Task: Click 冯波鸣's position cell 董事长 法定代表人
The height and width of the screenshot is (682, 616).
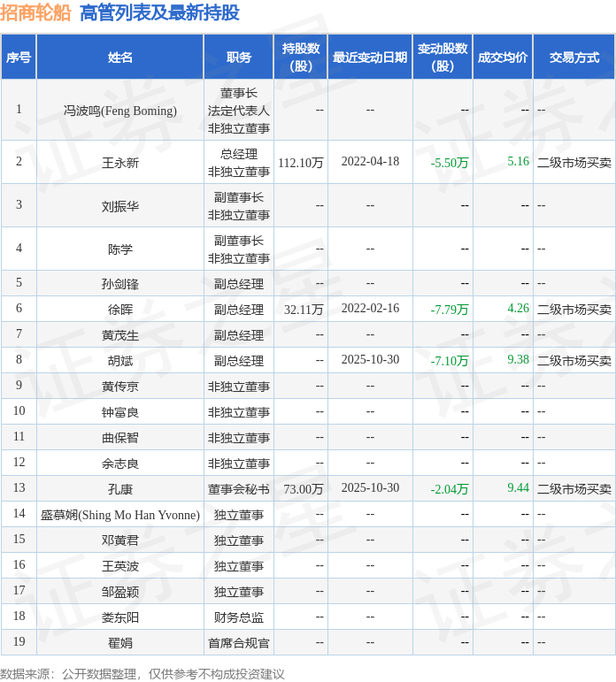Action: [239, 111]
